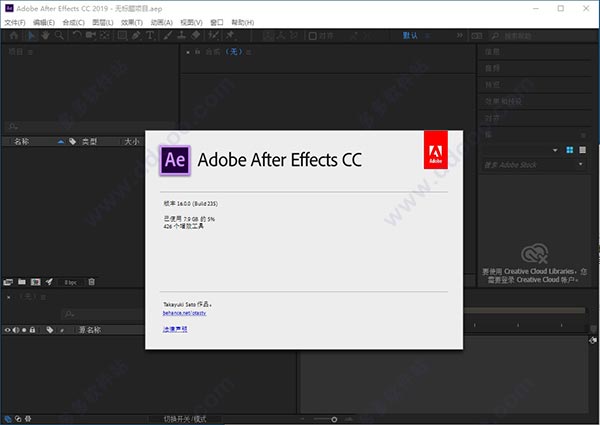Click 8 bpc color depth in Project panel
Image resolution: width=600 pixels, height=425 pixels.
click(70, 282)
